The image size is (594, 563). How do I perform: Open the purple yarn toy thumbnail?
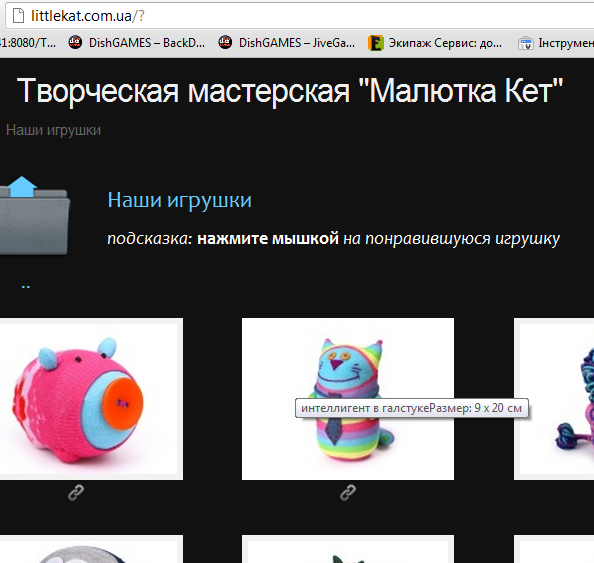tap(554, 399)
